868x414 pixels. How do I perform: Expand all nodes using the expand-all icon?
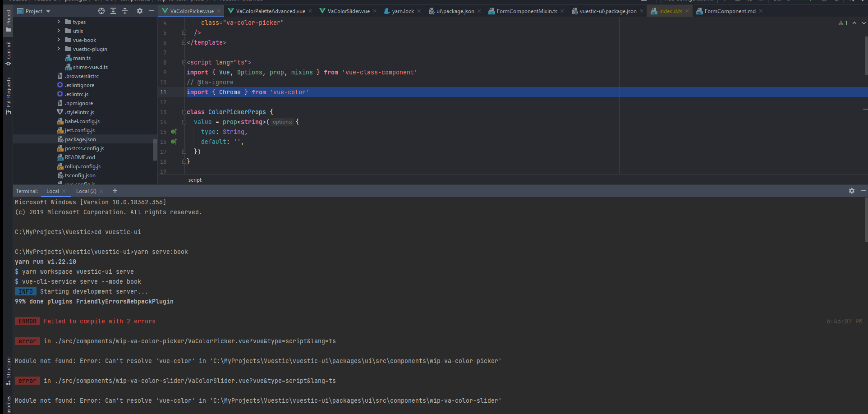(x=113, y=10)
